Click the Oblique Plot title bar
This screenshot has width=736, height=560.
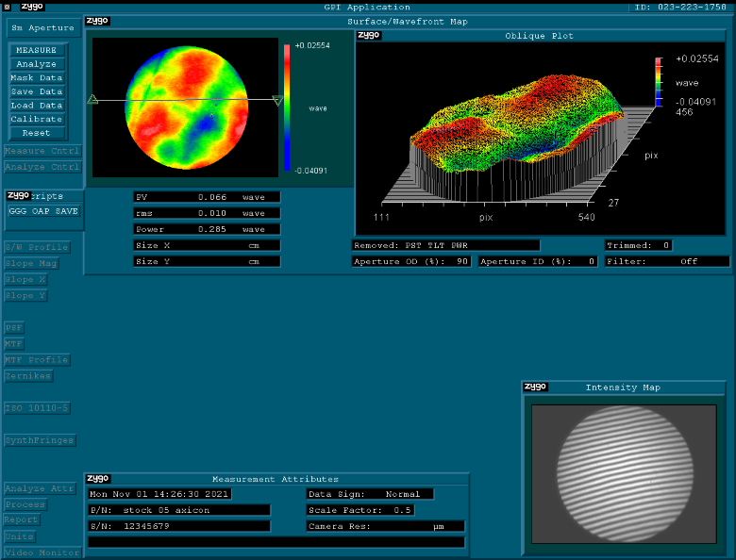(x=540, y=36)
